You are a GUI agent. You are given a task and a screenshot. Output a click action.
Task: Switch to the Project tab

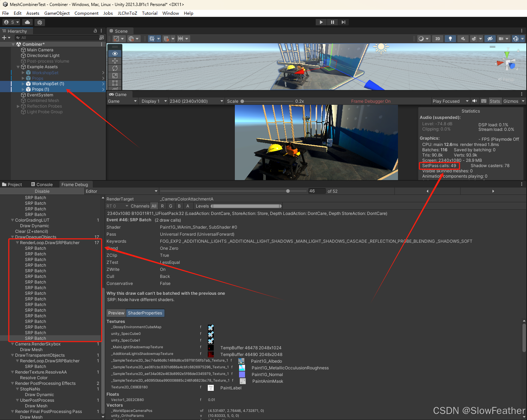tap(12, 184)
